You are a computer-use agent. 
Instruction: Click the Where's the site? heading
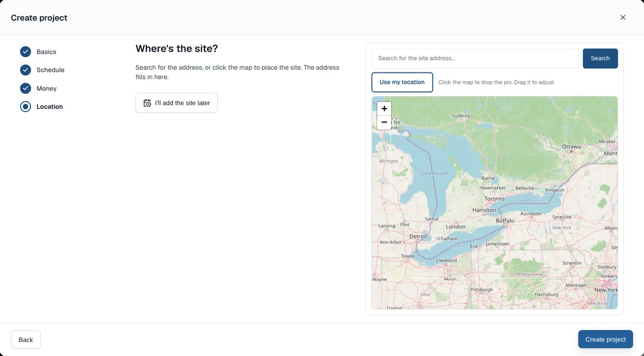click(x=177, y=48)
